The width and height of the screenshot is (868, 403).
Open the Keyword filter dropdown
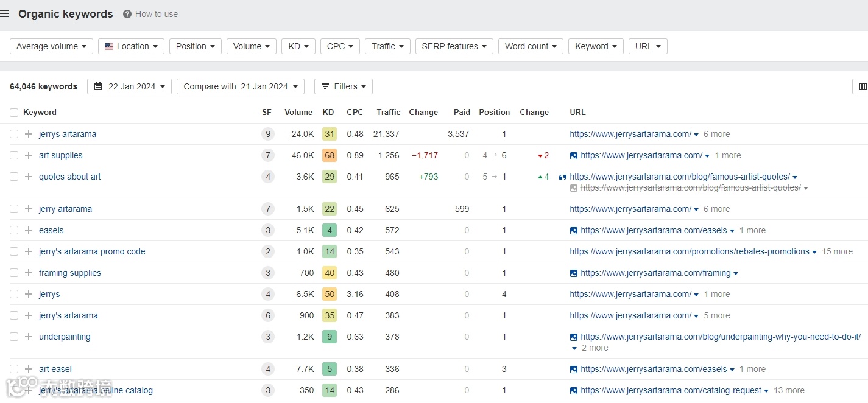click(x=596, y=46)
